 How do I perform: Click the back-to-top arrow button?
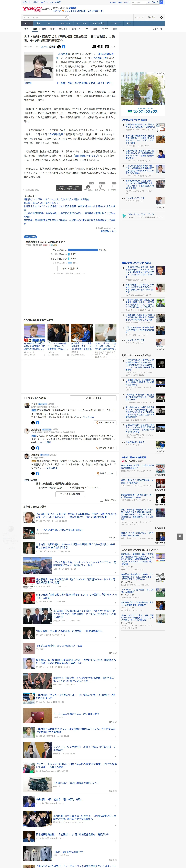(180, 536)
